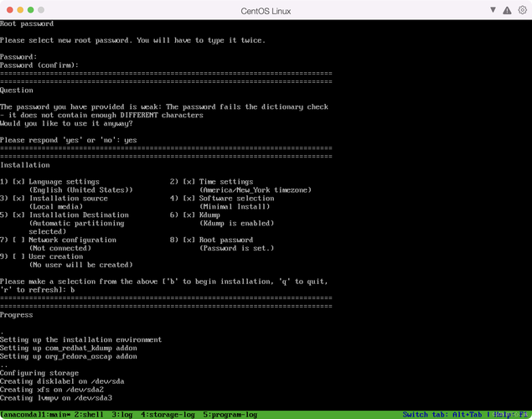Click the warning triangle alert icon
The width and height of the screenshot is (532, 419).
coord(506,10)
